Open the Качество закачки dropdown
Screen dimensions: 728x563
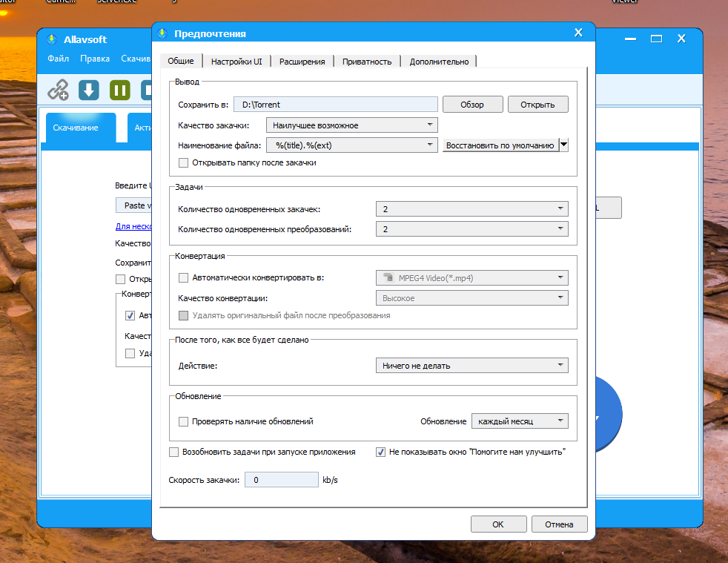click(x=351, y=125)
